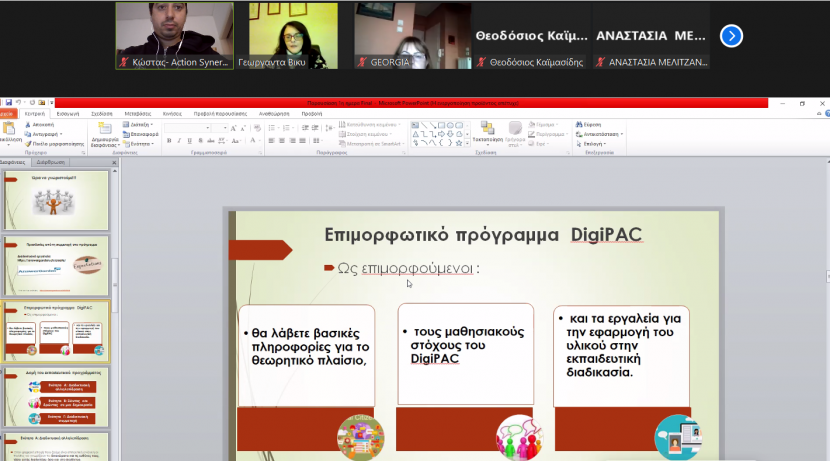830x461 pixels.
Task: Open the Αρχείο file tab
Action: click(x=7, y=114)
